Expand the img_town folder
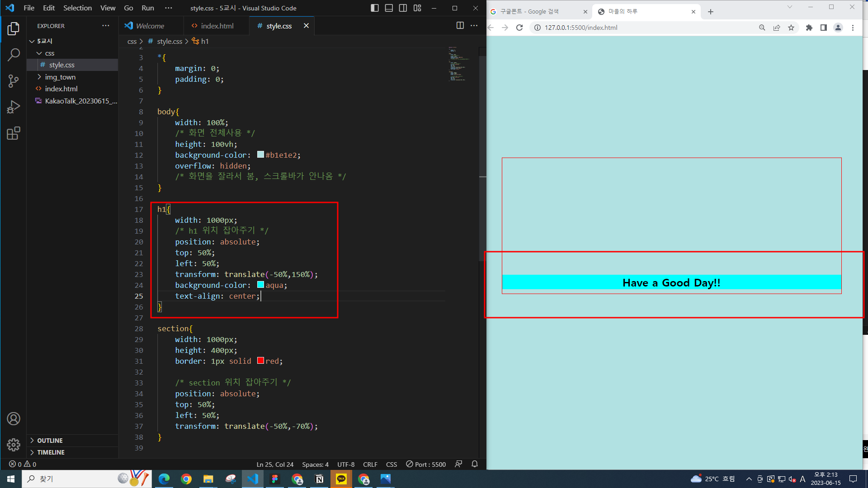Viewport: 868px width, 488px height. tap(60, 77)
